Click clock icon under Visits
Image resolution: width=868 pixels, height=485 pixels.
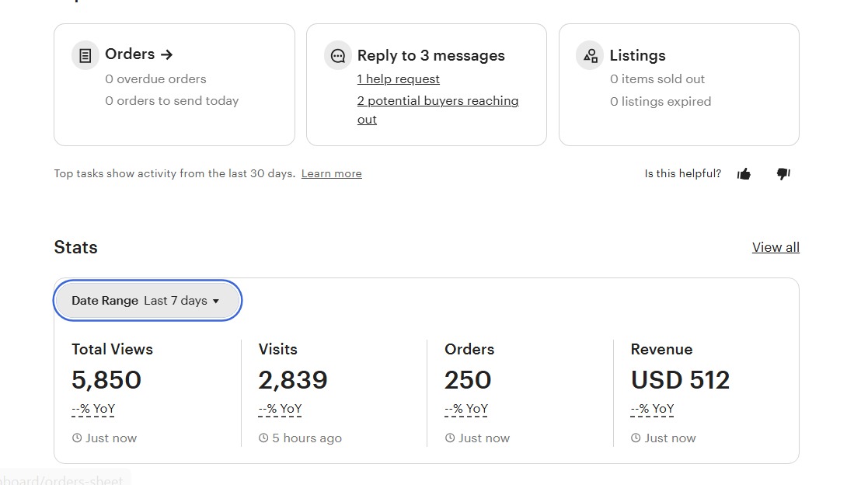tap(263, 438)
